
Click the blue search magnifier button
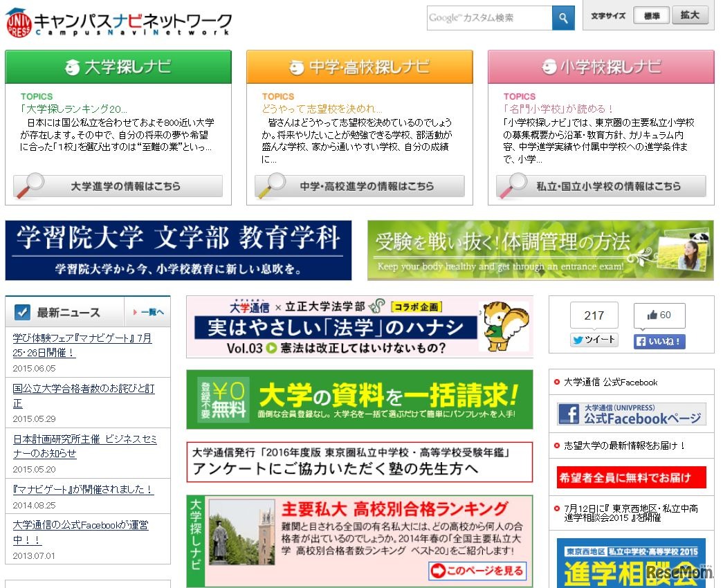(563, 18)
